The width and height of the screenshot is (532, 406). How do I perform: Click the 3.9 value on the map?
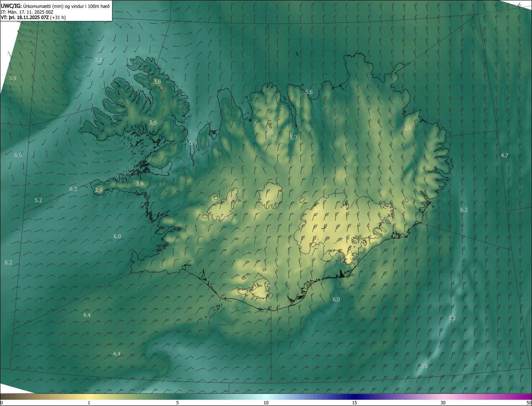tap(12, 78)
